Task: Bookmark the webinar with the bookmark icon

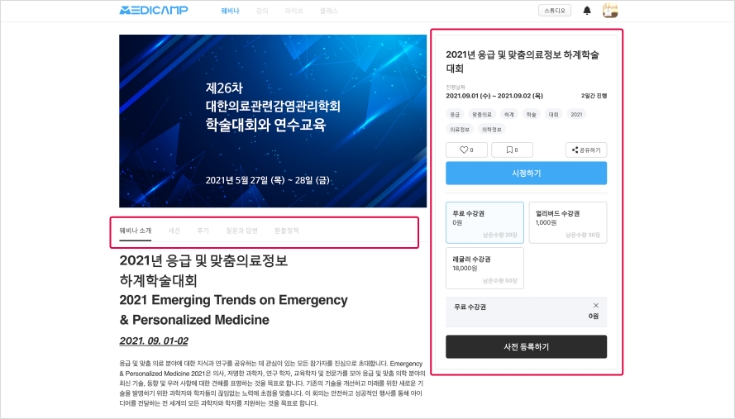Action: 512,150
